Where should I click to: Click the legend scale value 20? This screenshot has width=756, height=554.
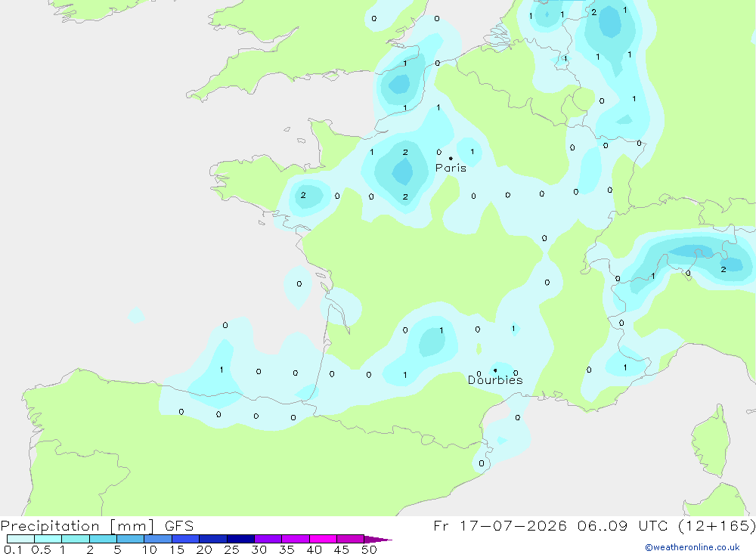pos(204,549)
